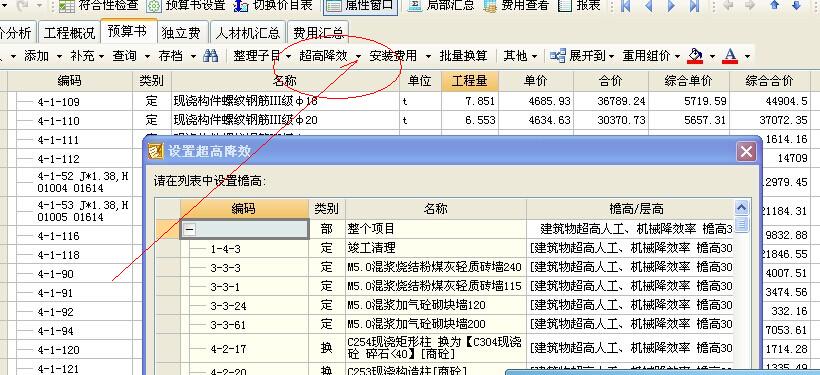Click the 报表 report button
Image resolution: width=820 pixels, height=375 pixels.
pos(579,6)
